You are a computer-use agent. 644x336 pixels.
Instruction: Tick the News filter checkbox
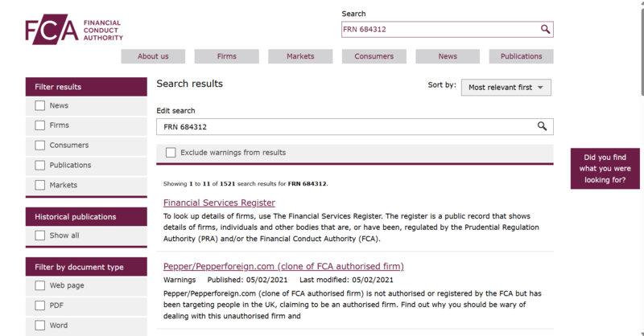click(40, 106)
